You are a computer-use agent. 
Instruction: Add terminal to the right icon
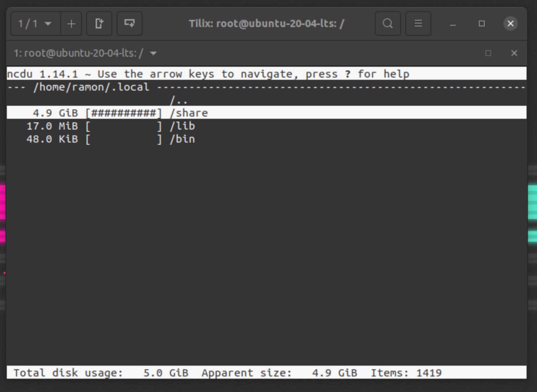99,24
